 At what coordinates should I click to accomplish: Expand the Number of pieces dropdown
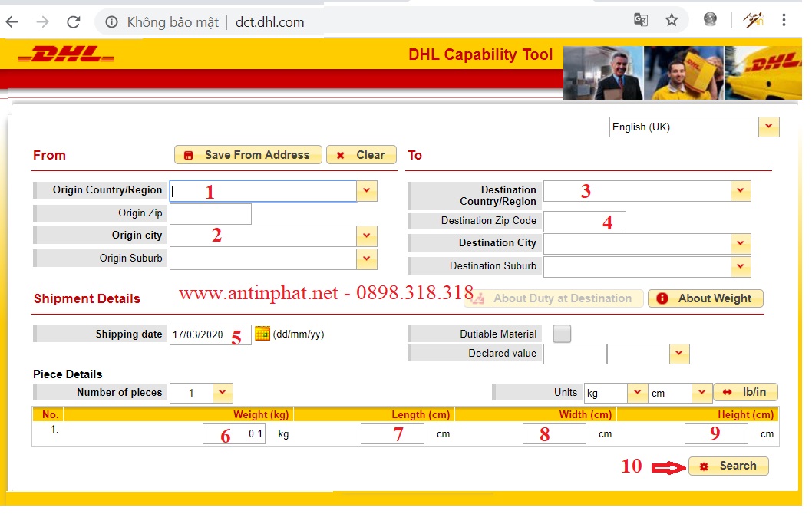point(222,393)
